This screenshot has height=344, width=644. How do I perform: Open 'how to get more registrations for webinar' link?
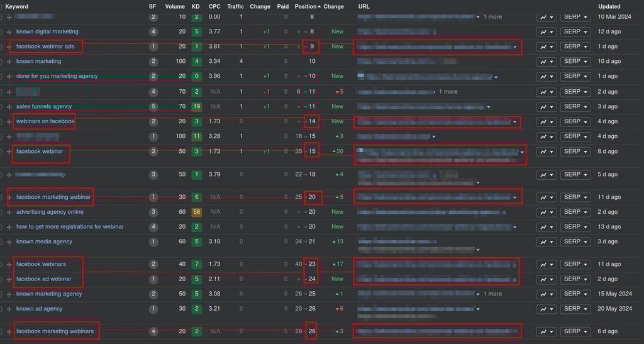(70, 226)
